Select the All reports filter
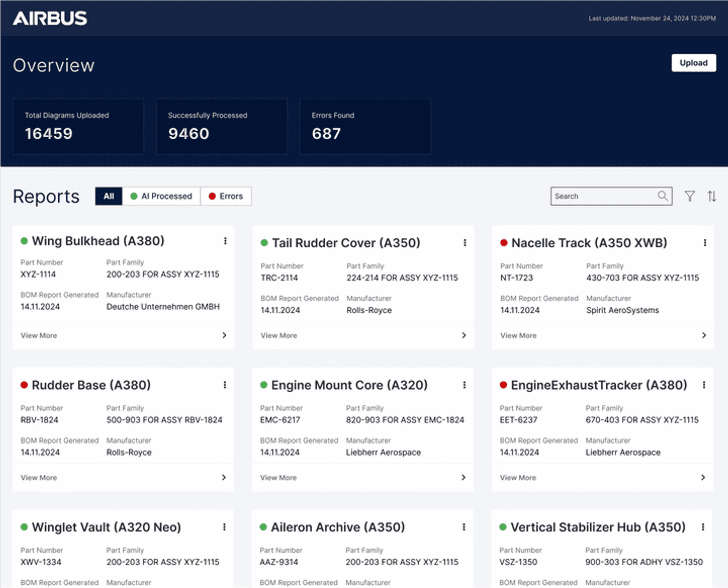The image size is (728, 588). click(108, 196)
